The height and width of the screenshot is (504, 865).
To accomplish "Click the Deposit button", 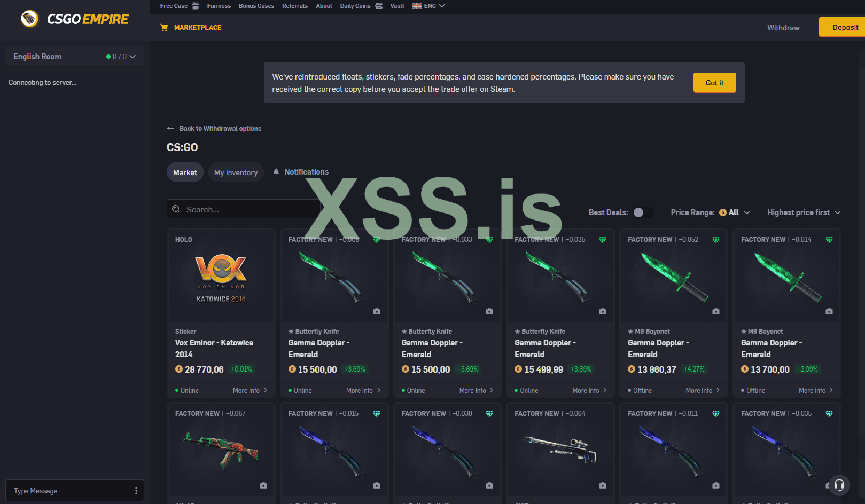I will click(843, 28).
